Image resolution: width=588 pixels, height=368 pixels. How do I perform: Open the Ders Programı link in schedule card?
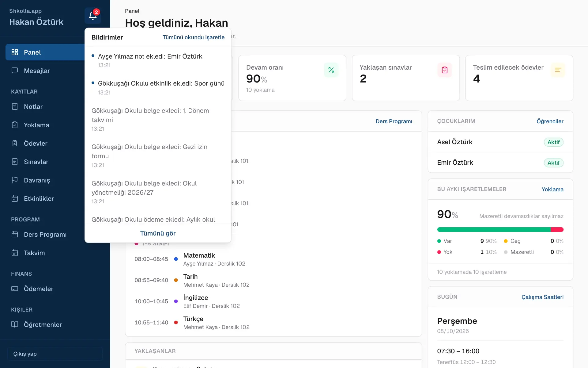(394, 121)
